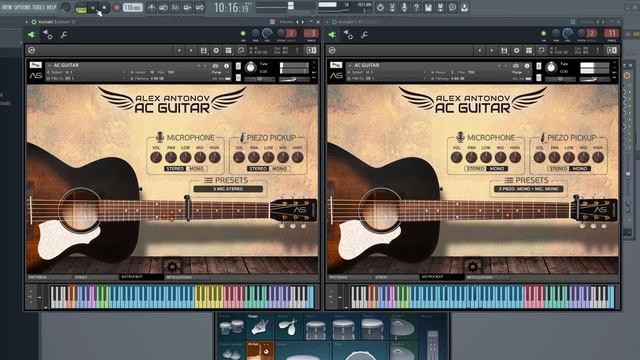The width and height of the screenshot is (640, 360).
Task: Select MONO under right Piezo Pickup section
Action: (x=580, y=168)
